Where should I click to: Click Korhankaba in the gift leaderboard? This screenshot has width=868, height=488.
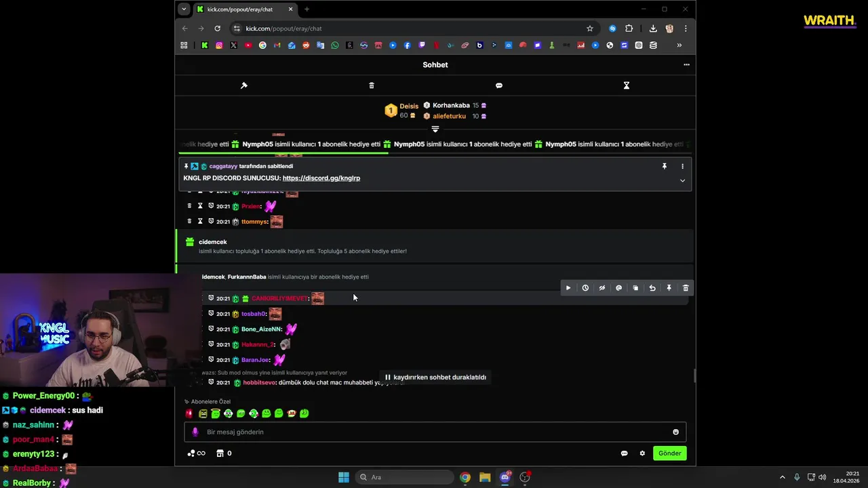[x=451, y=106]
